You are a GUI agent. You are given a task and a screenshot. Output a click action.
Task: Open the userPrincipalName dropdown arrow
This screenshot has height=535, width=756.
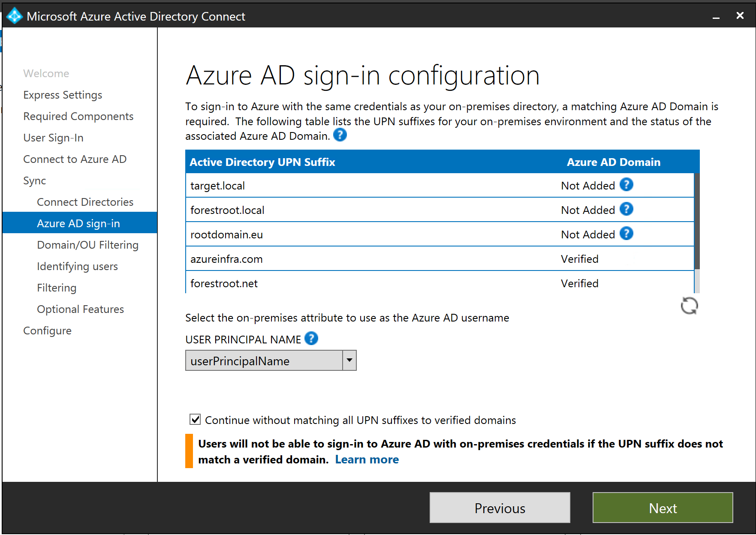coord(349,361)
